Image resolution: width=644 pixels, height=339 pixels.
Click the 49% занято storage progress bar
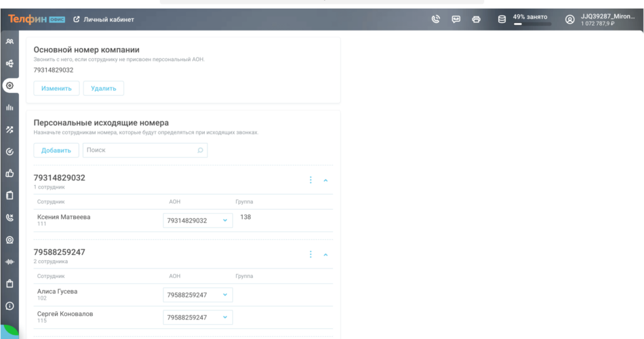(532, 24)
